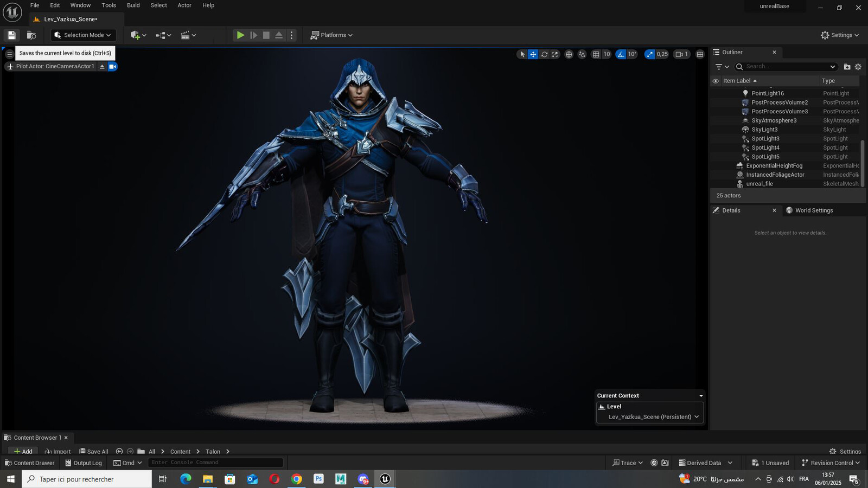Switch to the World Settings tab
The height and width of the screenshot is (488, 868).
tap(809, 210)
